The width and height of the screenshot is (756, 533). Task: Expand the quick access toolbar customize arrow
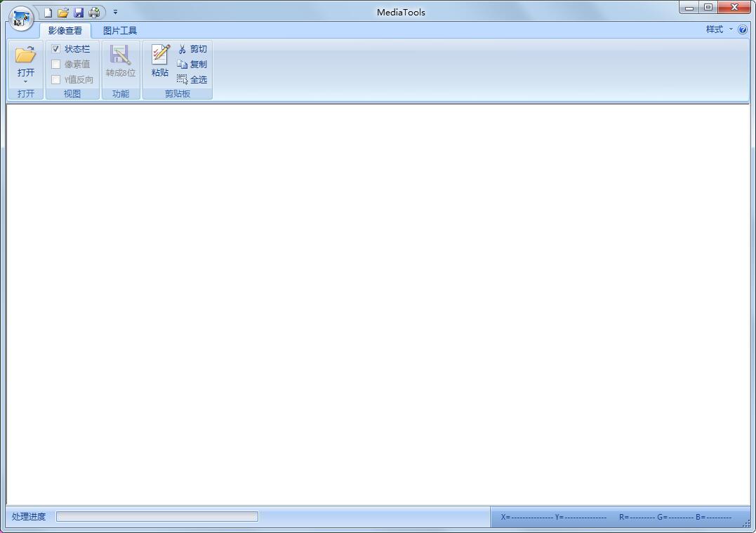[x=115, y=12]
